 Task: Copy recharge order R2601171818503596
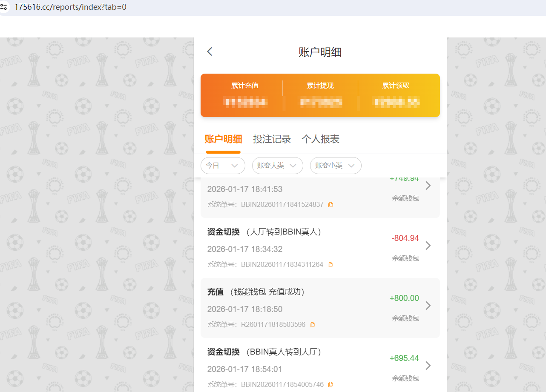click(x=312, y=324)
